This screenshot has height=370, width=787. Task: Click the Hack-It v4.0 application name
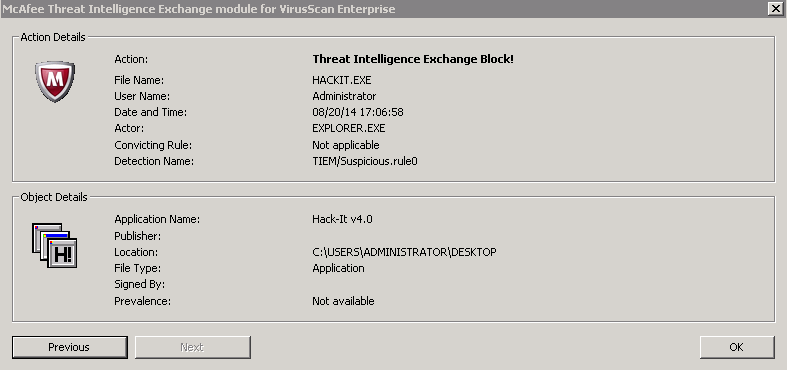tap(342, 219)
